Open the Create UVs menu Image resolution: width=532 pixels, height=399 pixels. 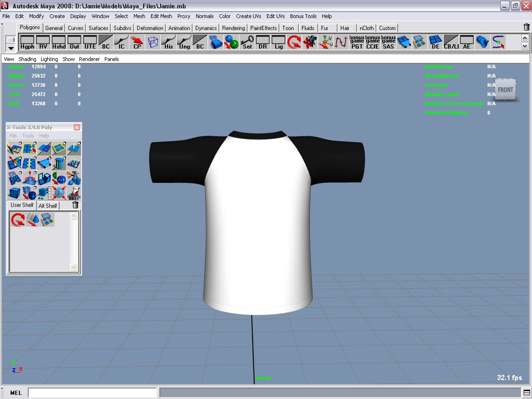(x=248, y=16)
